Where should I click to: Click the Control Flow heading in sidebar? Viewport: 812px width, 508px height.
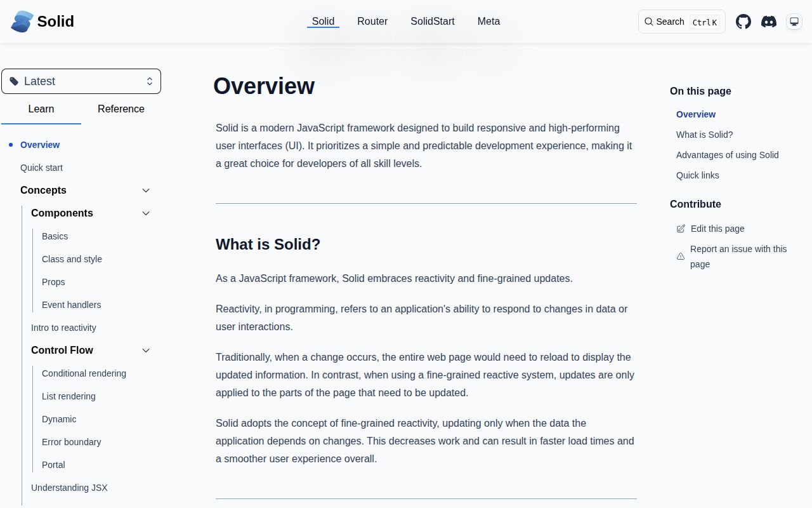62,351
